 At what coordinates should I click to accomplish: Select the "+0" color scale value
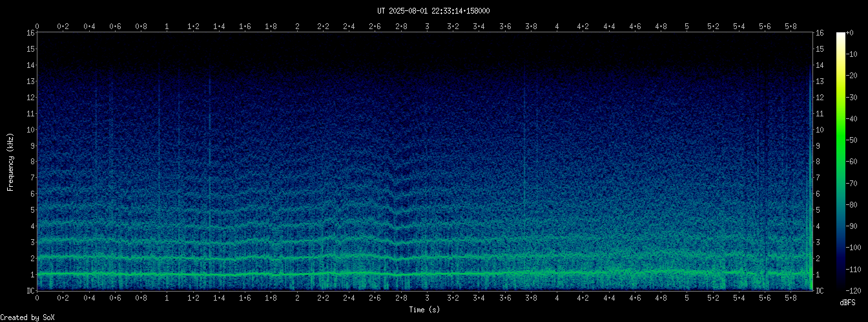tap(849, 32)
